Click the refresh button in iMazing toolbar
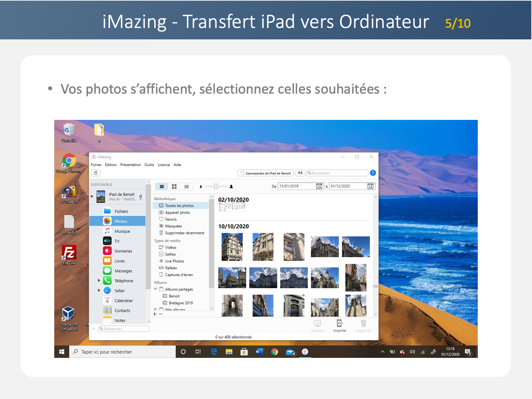The height and width of the screenshot is (399, 532). [96, 173]
